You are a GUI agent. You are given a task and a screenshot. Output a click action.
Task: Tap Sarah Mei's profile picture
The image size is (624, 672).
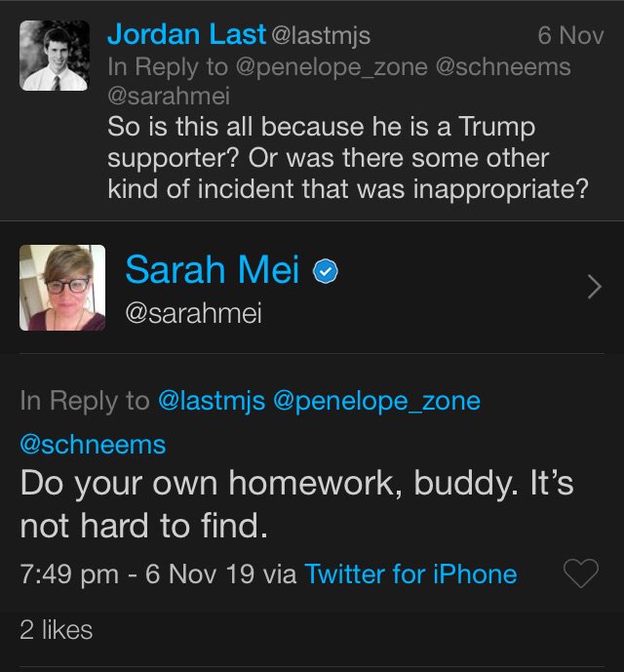pos(62,287)
